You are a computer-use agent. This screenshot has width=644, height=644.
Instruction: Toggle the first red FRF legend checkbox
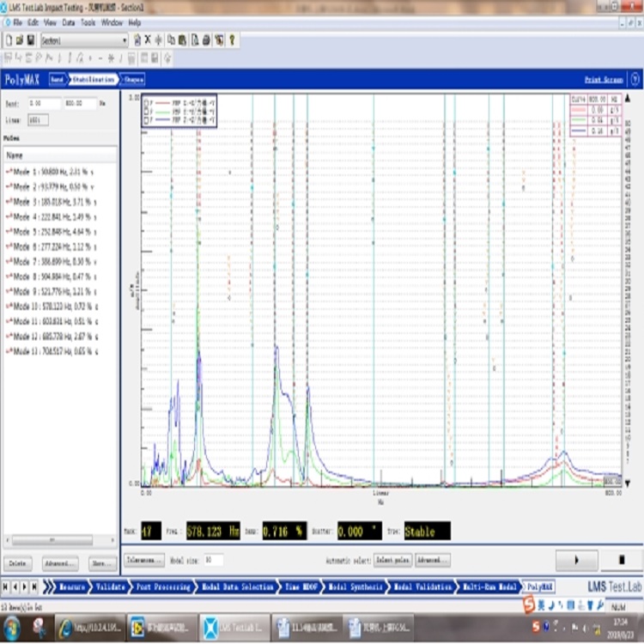pyautogui.click(x=146, y=103)
